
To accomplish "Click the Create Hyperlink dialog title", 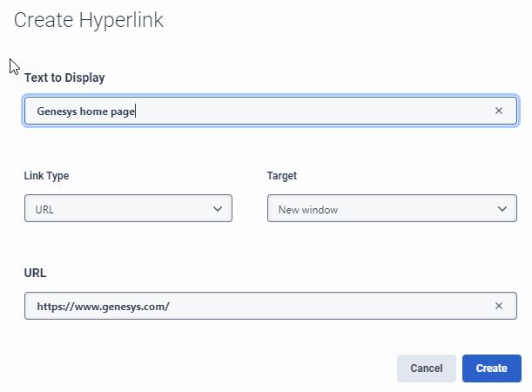I will 89,20.
